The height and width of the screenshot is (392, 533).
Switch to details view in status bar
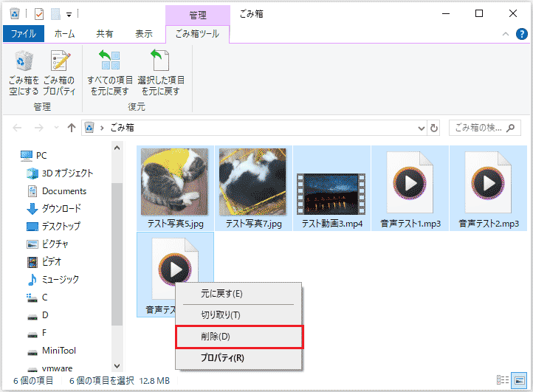[503, 380]
